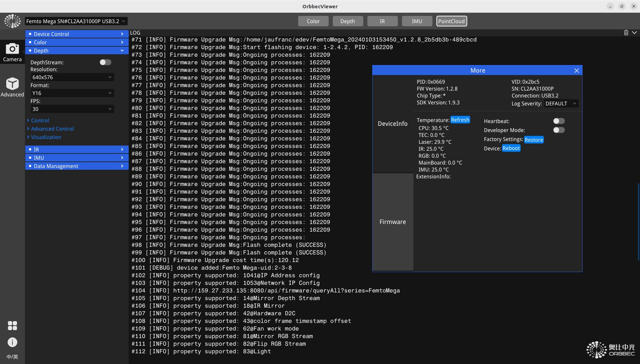Open the Camera sidebar mode
640x364 pixels.
click(12, 52)
